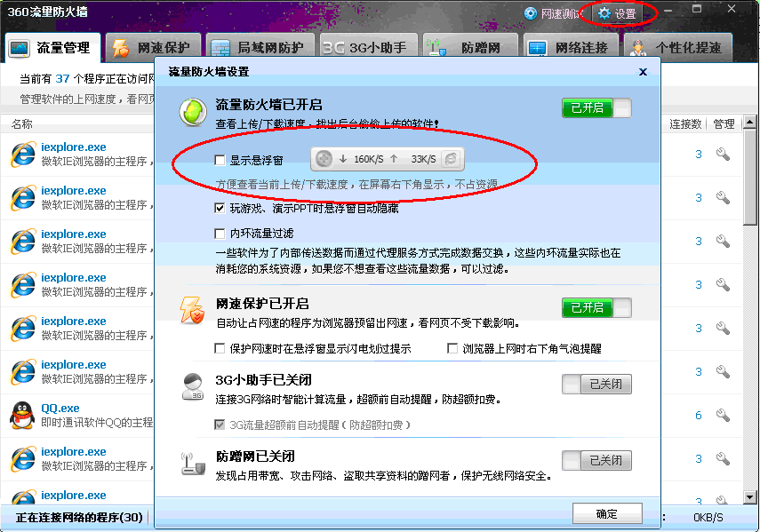Screen dimensions: 760x532
Task: Click the 3G小助手 person icon
Action: click(193, 387)
